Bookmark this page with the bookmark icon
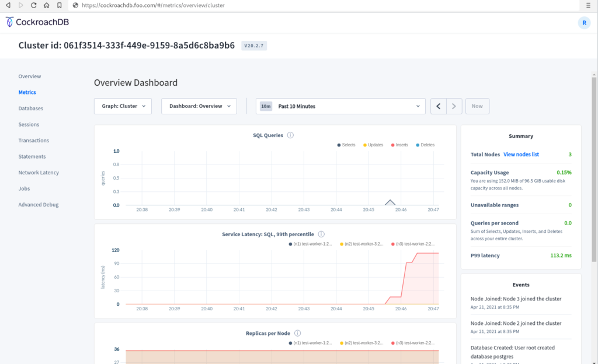 [x=59, y=5]
